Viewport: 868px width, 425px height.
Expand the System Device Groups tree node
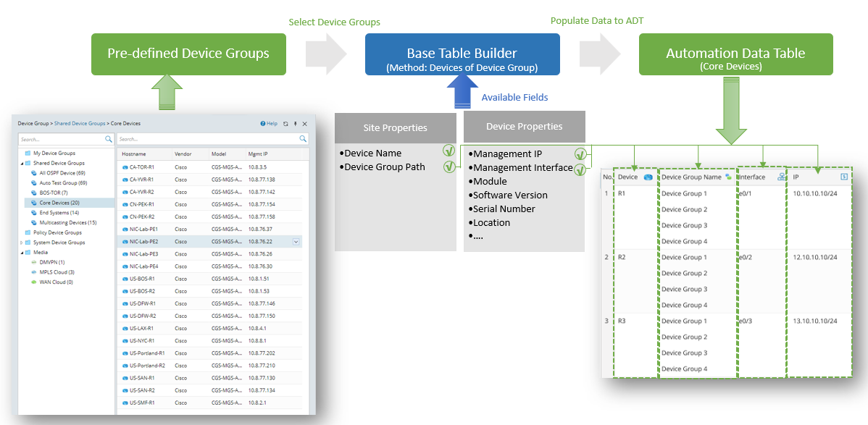(x=22, y=243)
